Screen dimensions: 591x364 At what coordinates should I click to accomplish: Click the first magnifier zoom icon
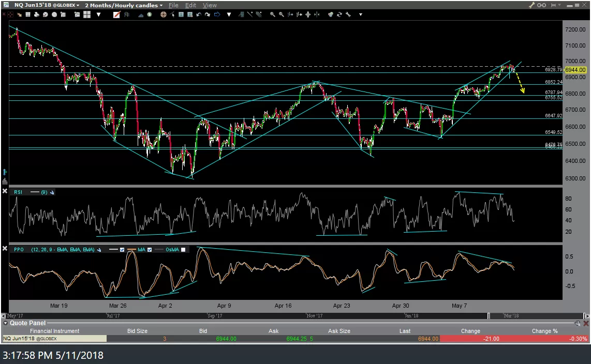pos(273,14)
